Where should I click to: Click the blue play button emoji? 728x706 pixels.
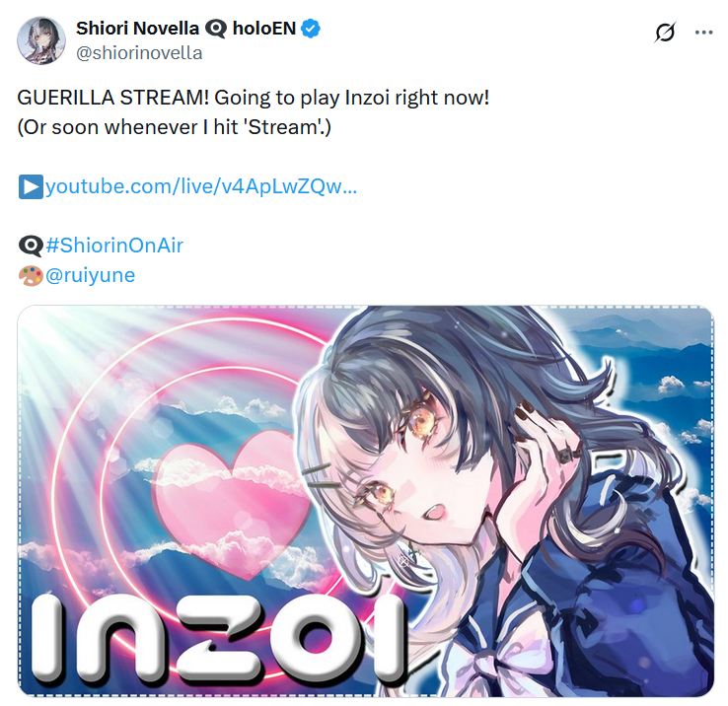31,186
